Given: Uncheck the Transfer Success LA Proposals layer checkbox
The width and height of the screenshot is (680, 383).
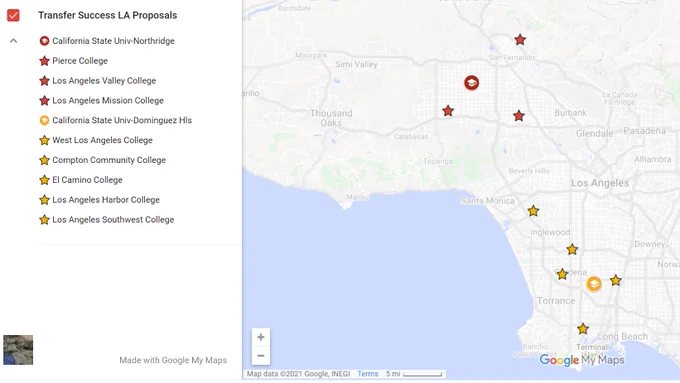Looking at the screenshot, I should pos(13,15).
